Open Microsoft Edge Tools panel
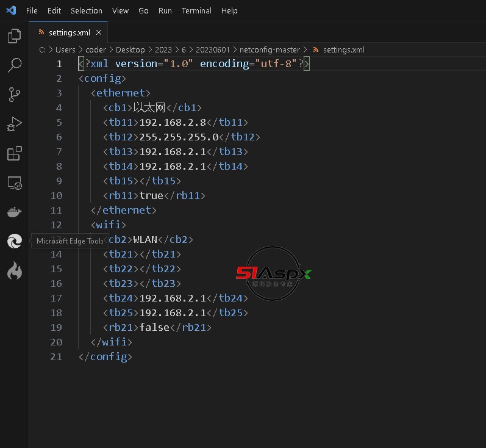486x448 pixels. pyautogui.click(x=14, y=241)
